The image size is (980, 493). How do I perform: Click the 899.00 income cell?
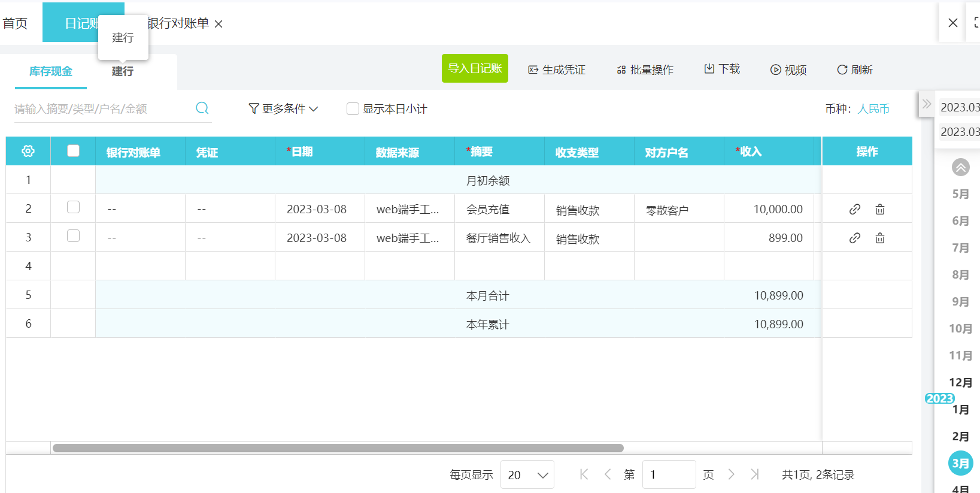[769, 238]
